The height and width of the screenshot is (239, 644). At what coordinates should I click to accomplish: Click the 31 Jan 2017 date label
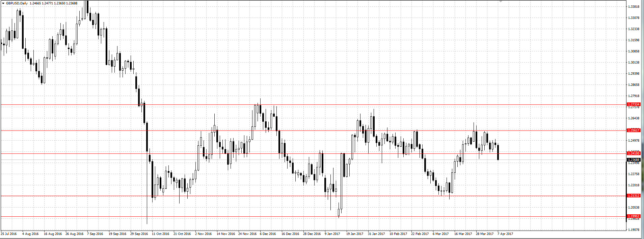click(376, 234)
